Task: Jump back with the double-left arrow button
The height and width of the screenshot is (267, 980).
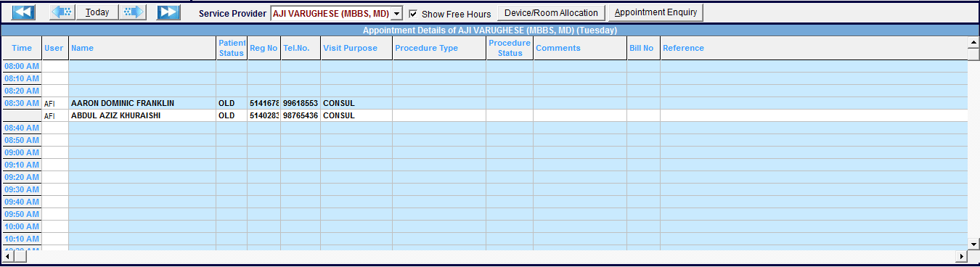Action: click(24, 12)
